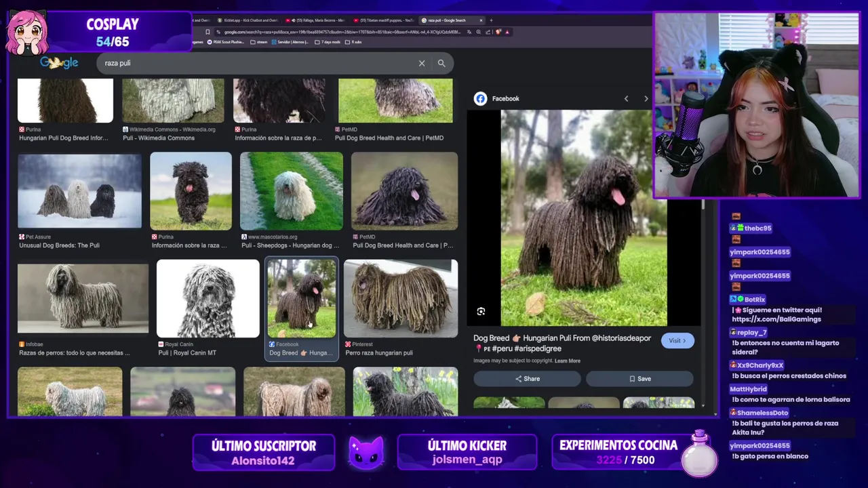Open Infobae 'Razas de perros' image
Image resolution: width=868 pixels, height=488 pixels.
click(83, 298)
